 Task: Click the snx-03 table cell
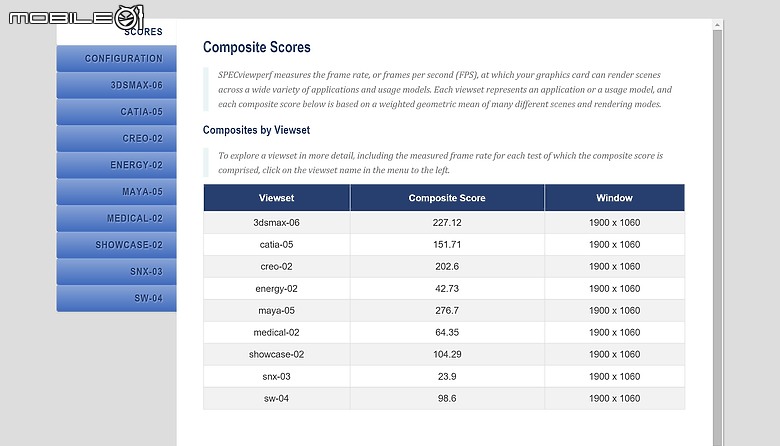click(277, 376)
